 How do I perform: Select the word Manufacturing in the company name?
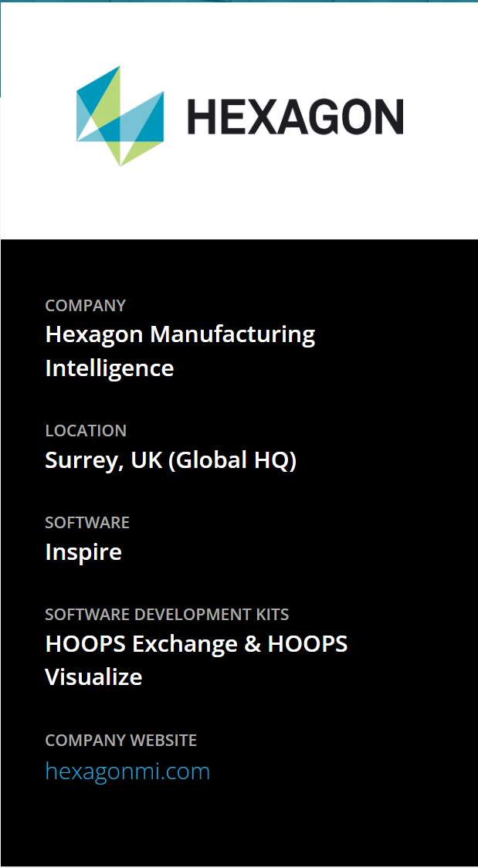[232, 334]
